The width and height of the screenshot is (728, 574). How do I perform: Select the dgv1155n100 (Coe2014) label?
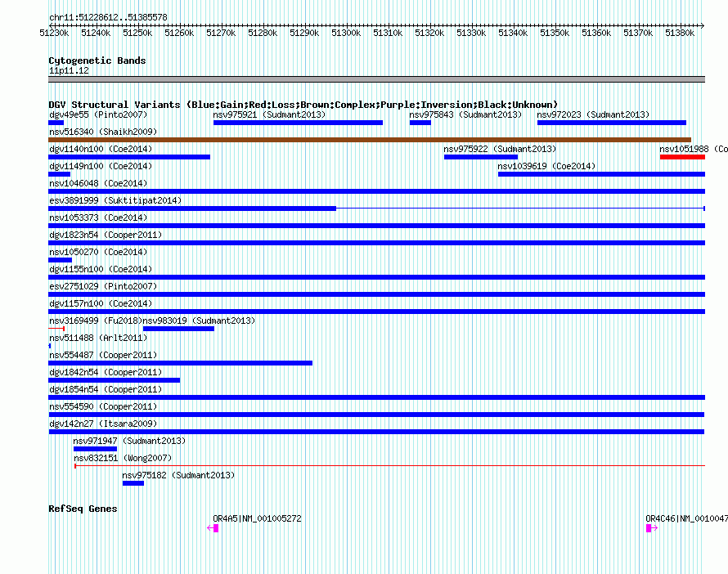pyautogui.click(x=101, y=269)
